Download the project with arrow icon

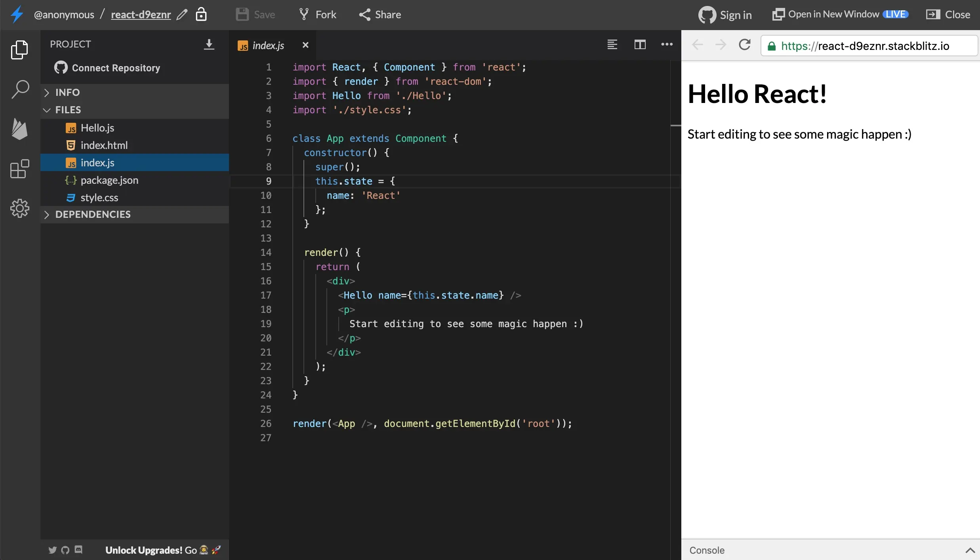point(209,44)
